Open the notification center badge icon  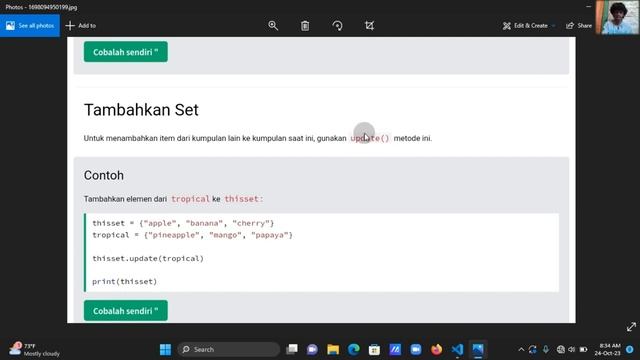coord(630,349)
